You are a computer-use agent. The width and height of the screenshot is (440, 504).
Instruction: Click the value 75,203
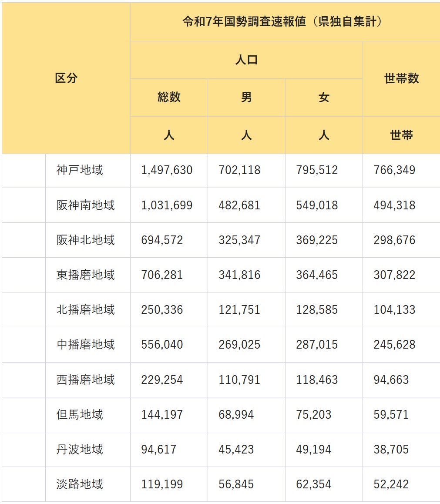314,415
